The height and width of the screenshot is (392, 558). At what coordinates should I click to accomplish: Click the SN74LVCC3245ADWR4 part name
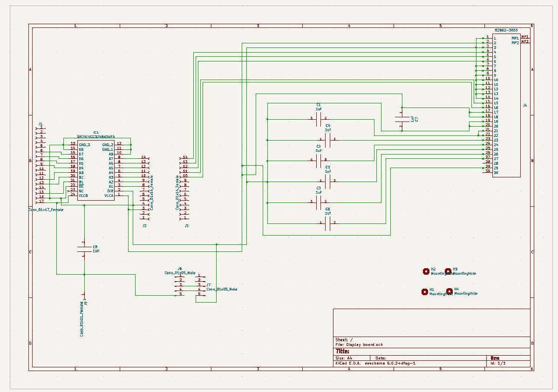(x=96, y=136)
